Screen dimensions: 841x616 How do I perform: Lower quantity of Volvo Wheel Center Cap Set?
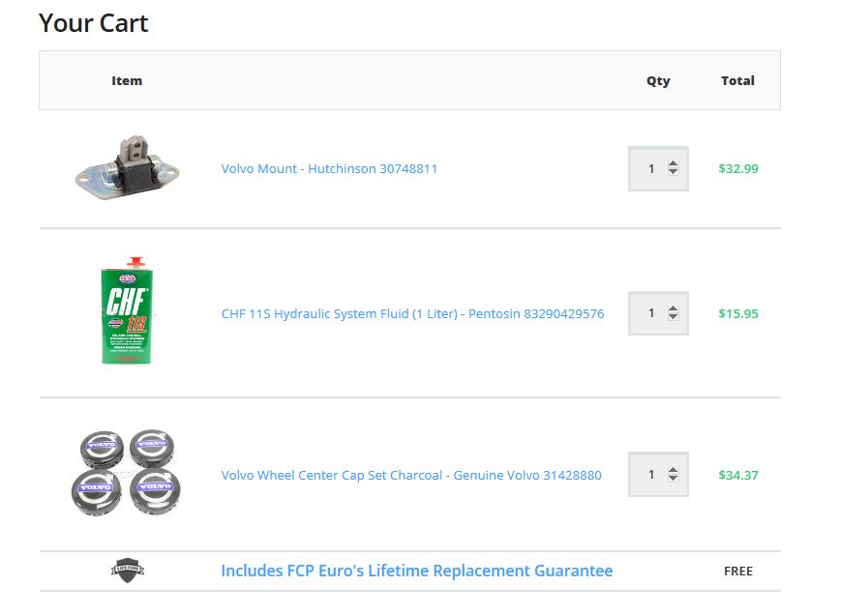coord(673,480)
